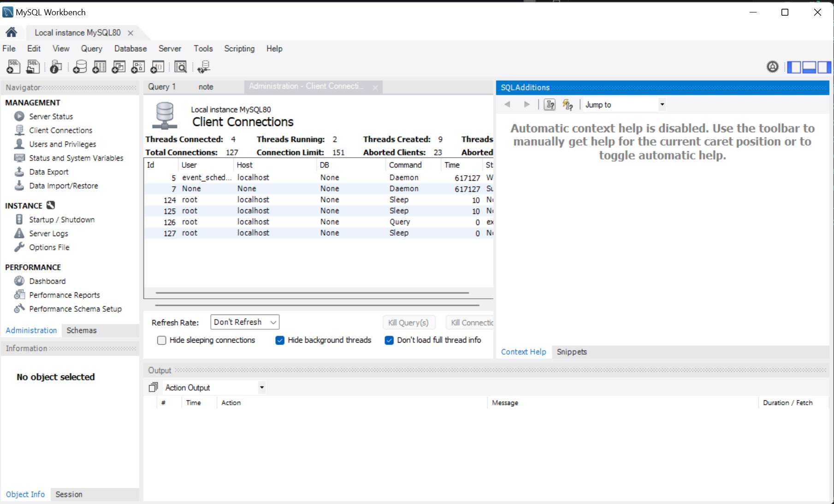The height and width of the screenshot is (504, 834).
Task: Uncheck Don't load full thread info
Action: click(x=389, y=340)
